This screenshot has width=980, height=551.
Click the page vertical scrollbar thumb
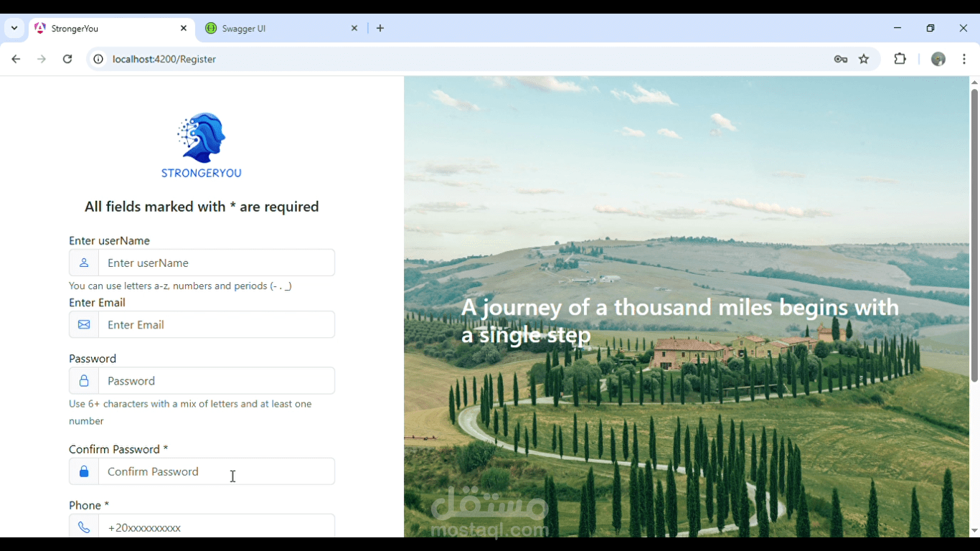click(974, 235)
